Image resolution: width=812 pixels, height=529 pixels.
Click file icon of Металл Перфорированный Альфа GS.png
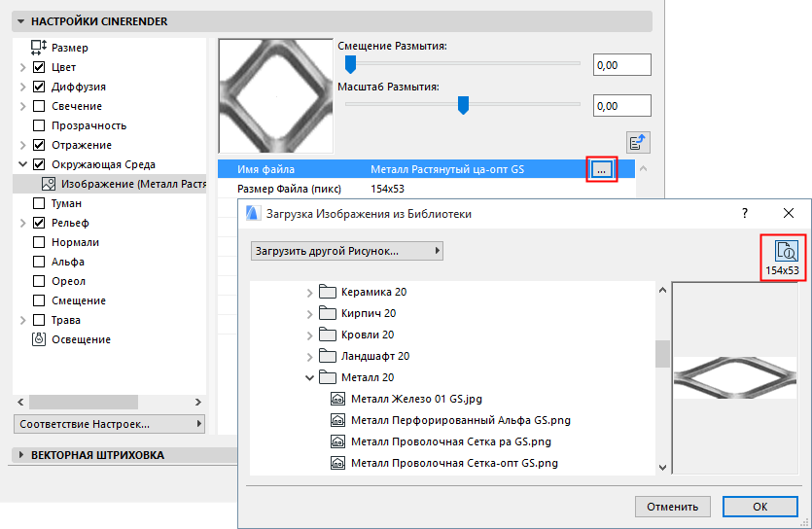point(337,420)
